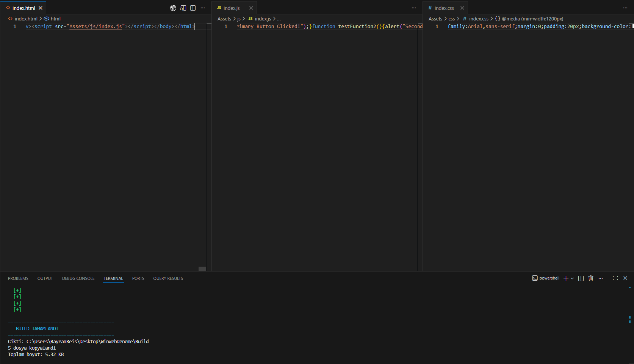Split the terminal panel
Viewport: 634px width, 364px height.
pos(581,278)
